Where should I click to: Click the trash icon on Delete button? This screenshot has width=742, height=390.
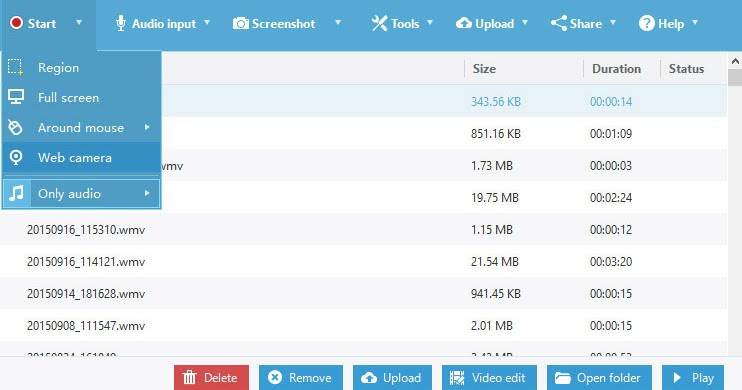(x=189, y=378)
